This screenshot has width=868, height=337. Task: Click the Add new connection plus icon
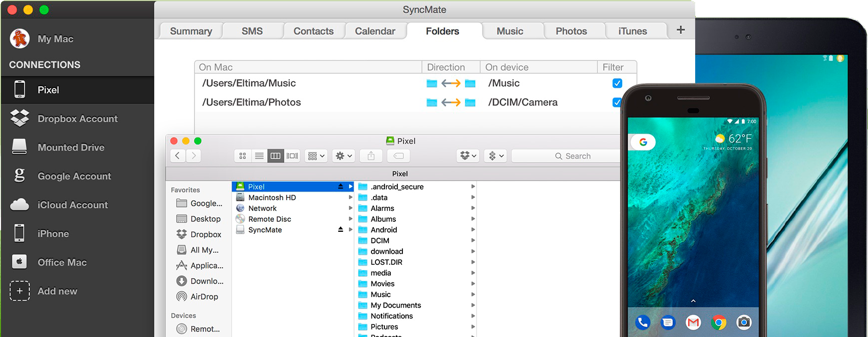coord(19,291)
